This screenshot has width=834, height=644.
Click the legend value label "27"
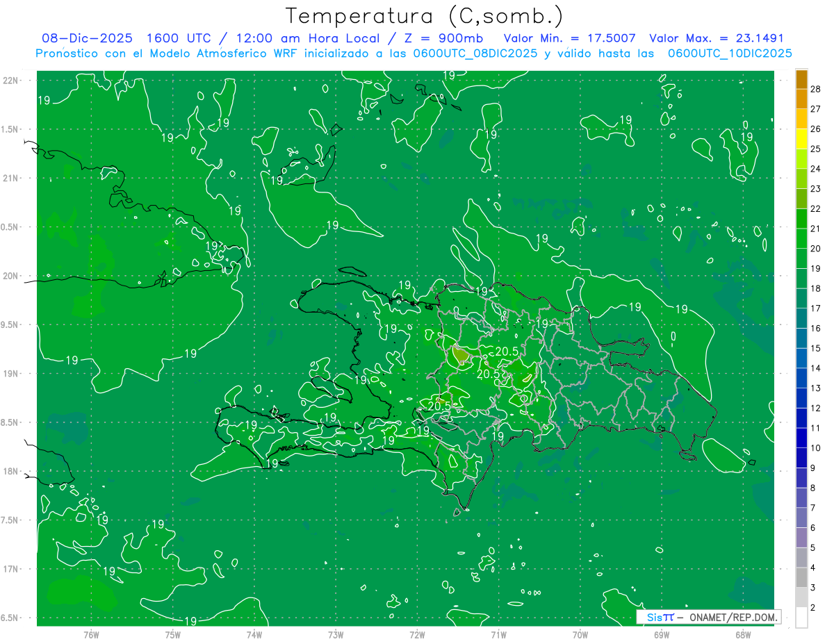click(816, 109)
